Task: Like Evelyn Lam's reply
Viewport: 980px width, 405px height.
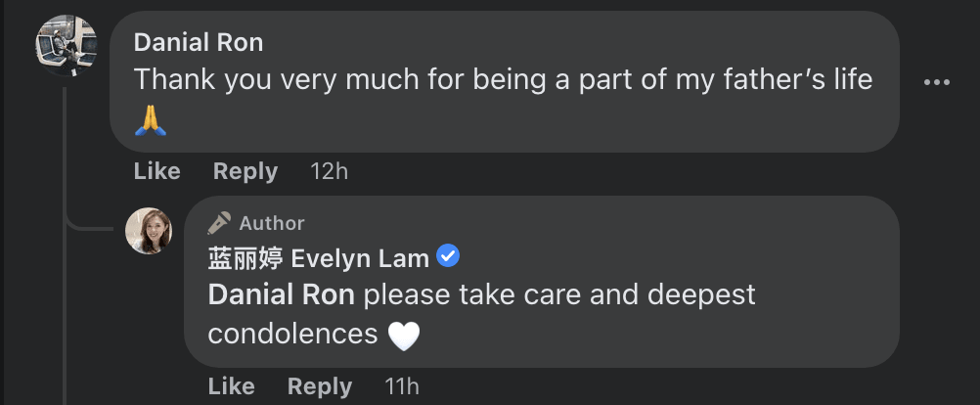Action: (x=231, y=386)
